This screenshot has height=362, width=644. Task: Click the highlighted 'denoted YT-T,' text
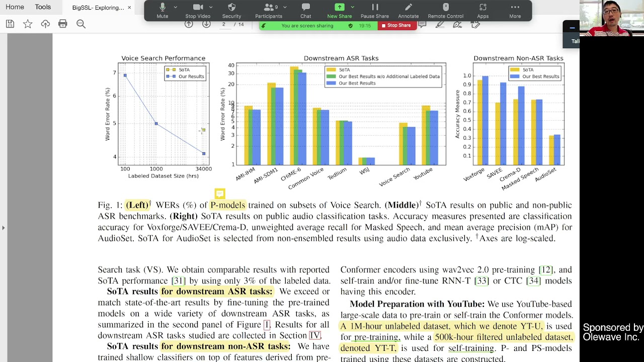[368, 348]
